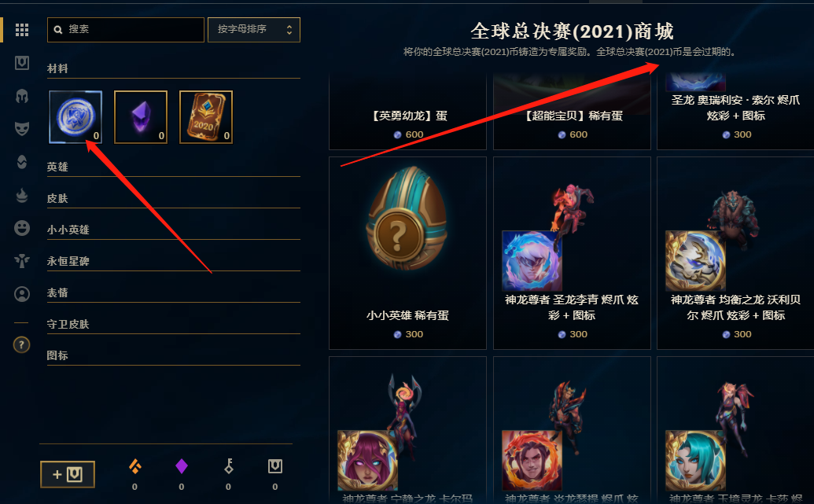
Task: Expand the 小小英雄 category section
Action: (173, 230)
